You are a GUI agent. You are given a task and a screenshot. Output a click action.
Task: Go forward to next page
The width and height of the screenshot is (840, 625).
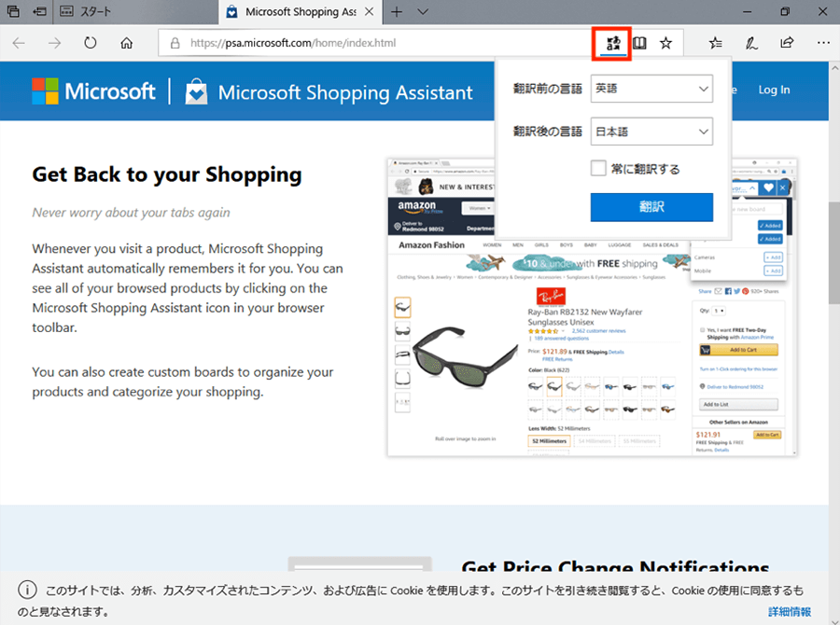click(x=54, y=43)
